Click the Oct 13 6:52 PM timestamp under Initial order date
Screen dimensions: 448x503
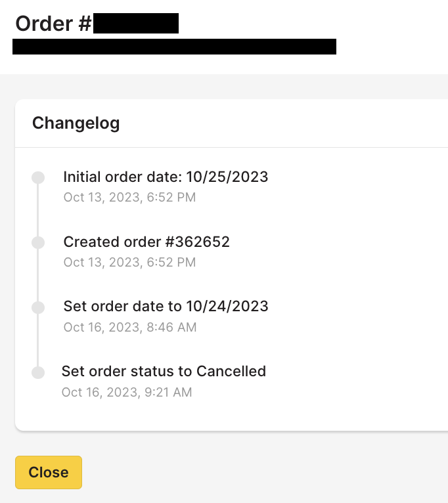(x=129, y=197)
